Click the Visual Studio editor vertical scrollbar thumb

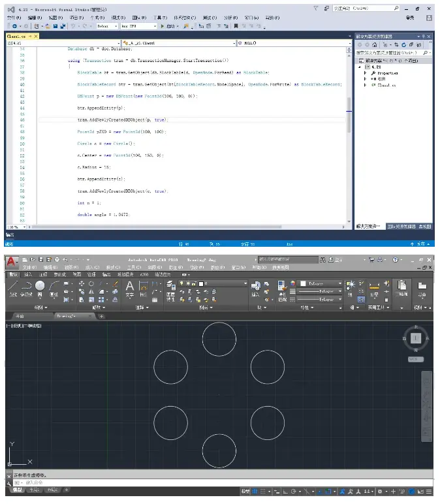(x=349, y=114)
